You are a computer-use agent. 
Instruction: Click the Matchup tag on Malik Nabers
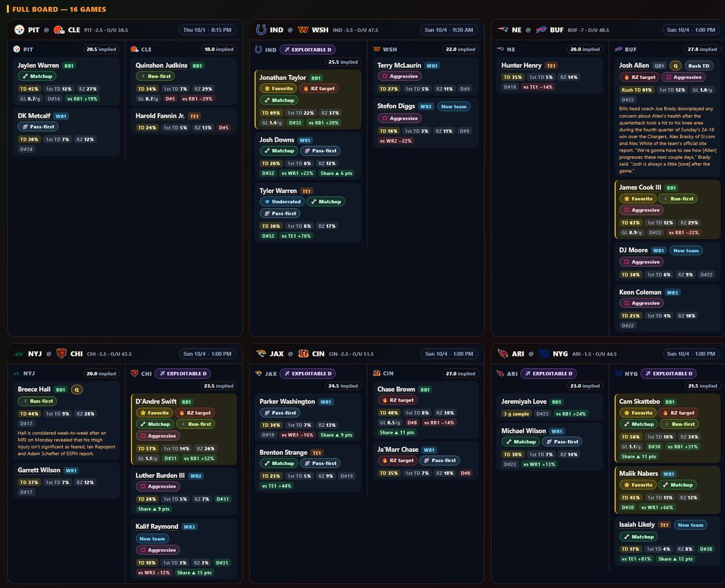click(x=678, y=485)
